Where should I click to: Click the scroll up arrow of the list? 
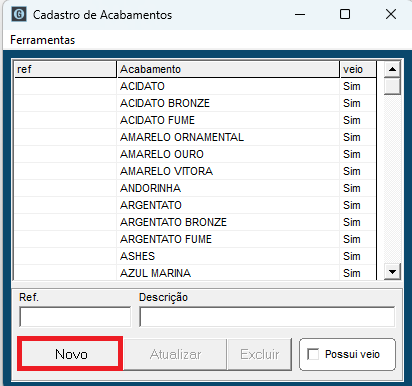coord(392,69)
